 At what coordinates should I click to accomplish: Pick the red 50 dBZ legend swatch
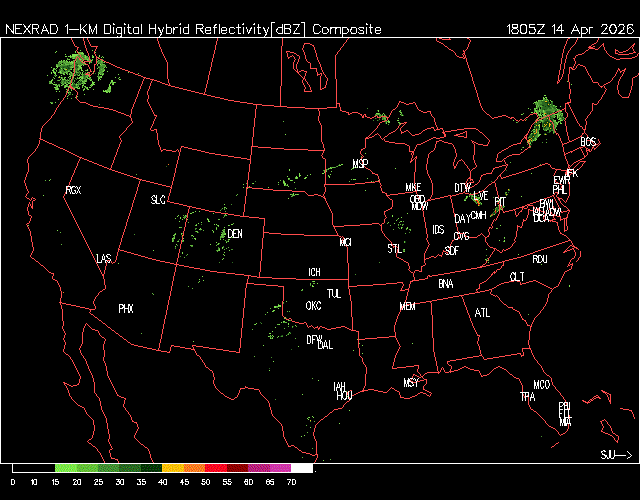tap(215, 468)
